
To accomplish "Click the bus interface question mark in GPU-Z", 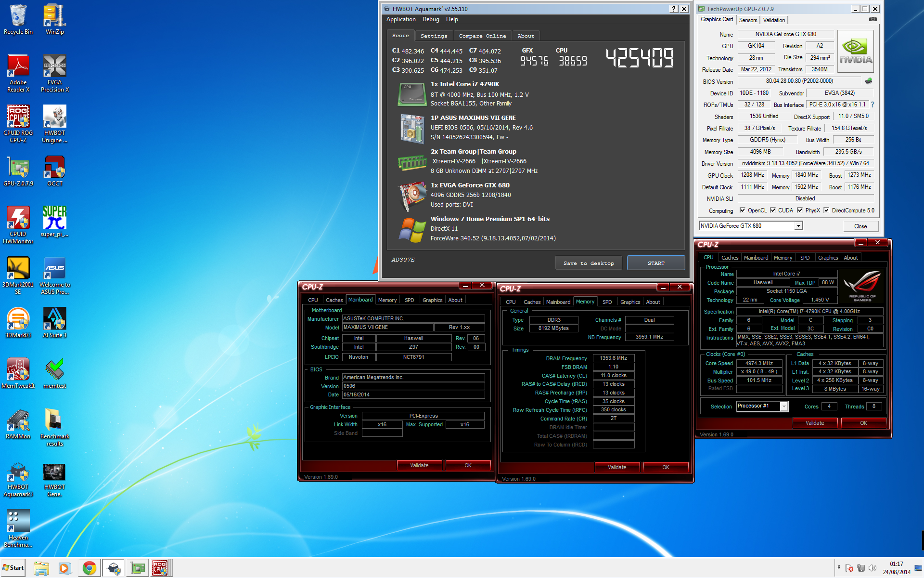I will 873,105.
